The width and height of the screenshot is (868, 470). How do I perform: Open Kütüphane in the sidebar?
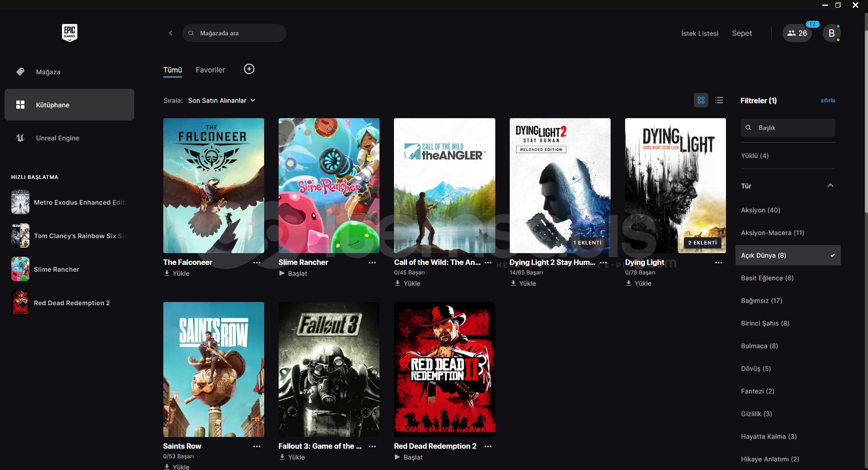69,105
